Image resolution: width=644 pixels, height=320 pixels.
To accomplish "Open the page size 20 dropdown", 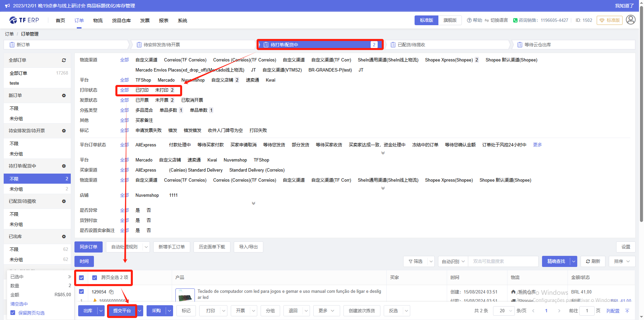I will coord(504,311).
